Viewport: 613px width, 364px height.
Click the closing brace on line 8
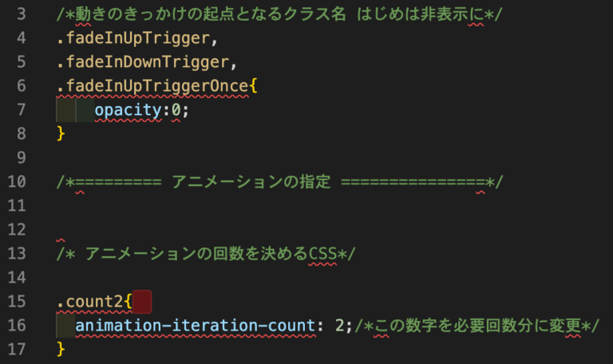pyautogui.click(x=61, y=134)
